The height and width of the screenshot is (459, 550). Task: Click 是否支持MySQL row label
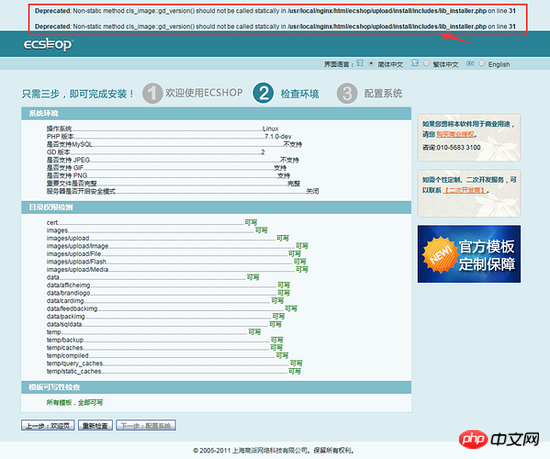click(x=69, y=144)
